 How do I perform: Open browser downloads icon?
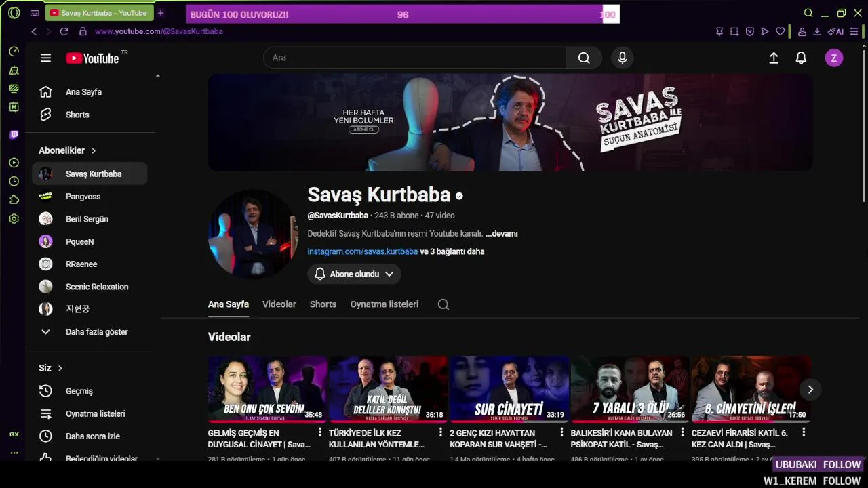pyautogui.click(x=817, y=31)
